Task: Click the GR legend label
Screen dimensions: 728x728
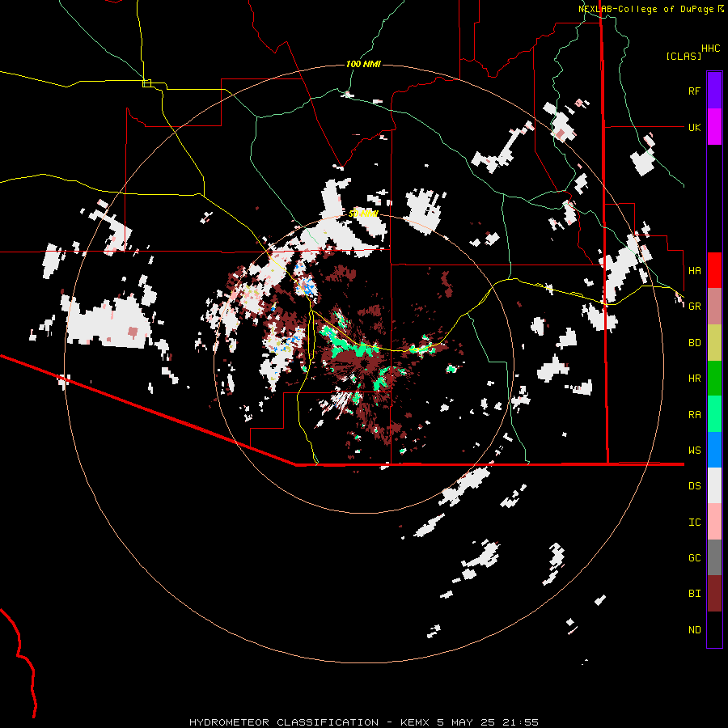Action: tap(694, 307)
